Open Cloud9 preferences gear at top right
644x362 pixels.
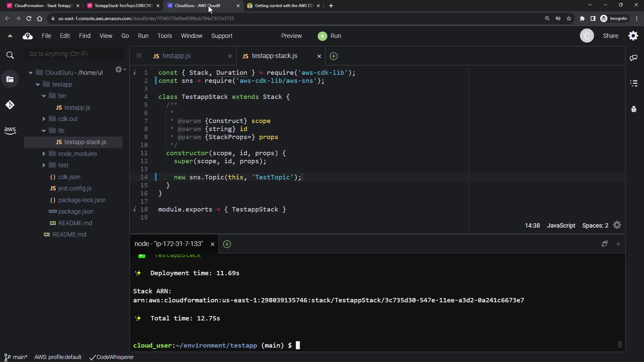pyautogui.click(x=633, y=36)
